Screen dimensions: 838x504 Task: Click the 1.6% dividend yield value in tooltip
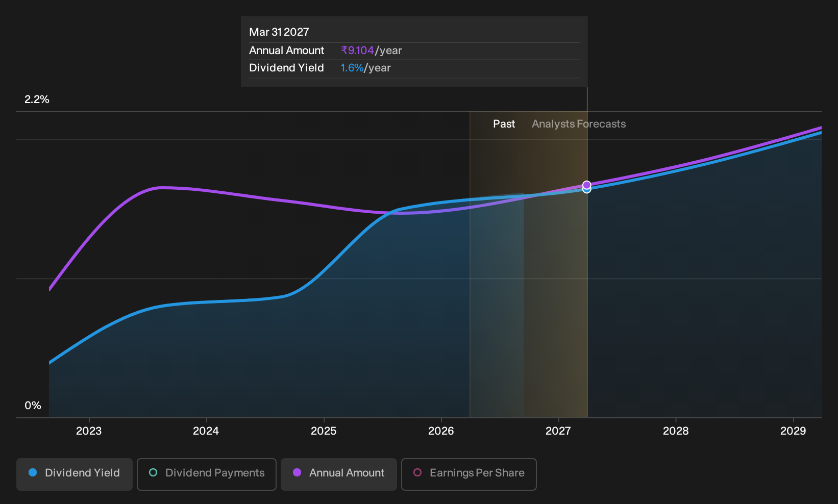(352, 68)
